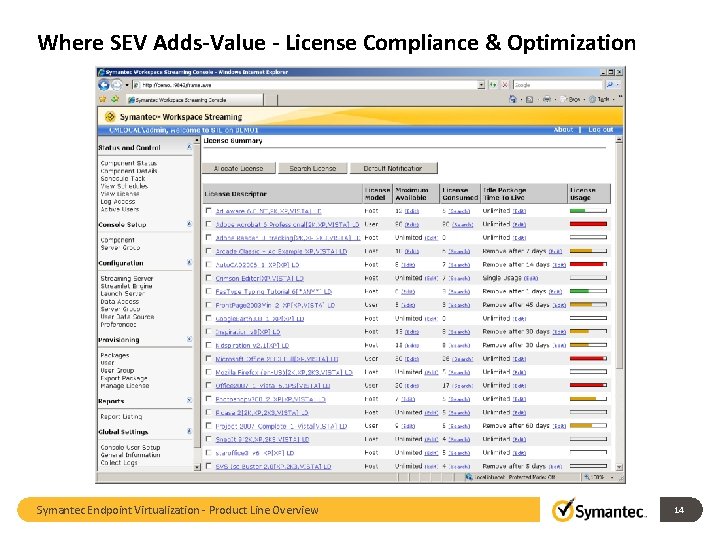This screenshot has width=720, height=540.
Task: Click the Home icon in IE toolbar
Action: tap(513, 99)
